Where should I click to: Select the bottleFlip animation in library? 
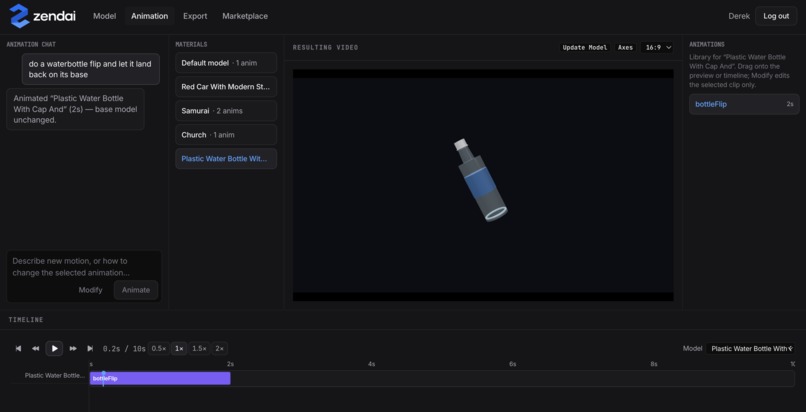(744, 104)
